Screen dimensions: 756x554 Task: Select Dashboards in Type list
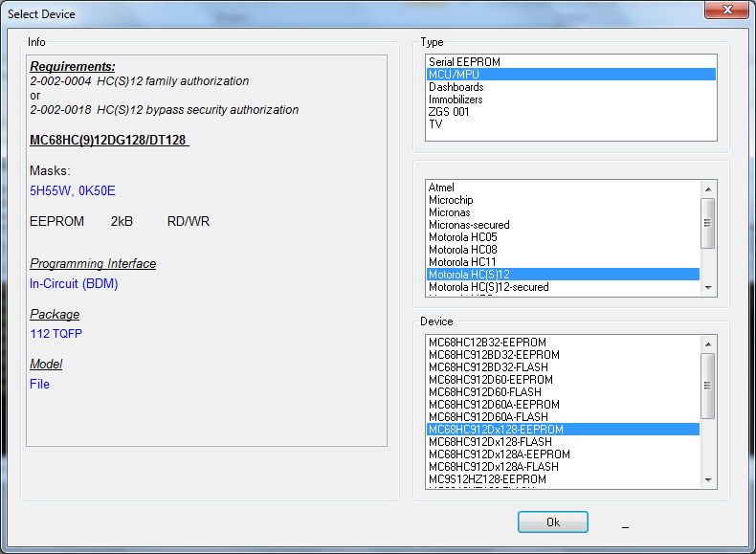coord(456,87)
